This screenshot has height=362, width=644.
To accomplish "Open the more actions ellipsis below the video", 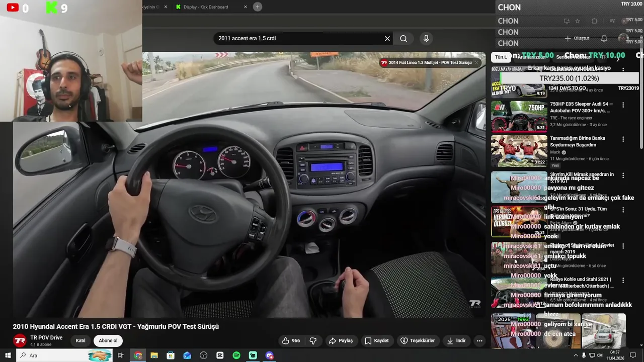I will 479,341.
